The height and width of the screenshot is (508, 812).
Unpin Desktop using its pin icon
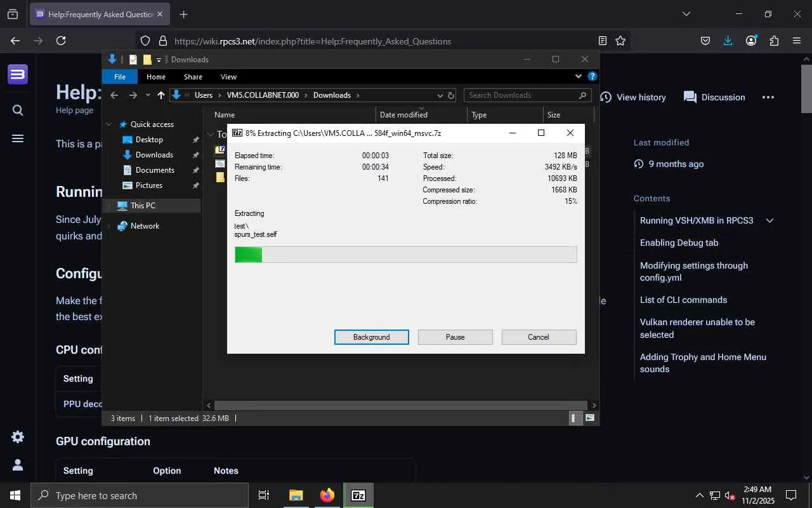195,140
